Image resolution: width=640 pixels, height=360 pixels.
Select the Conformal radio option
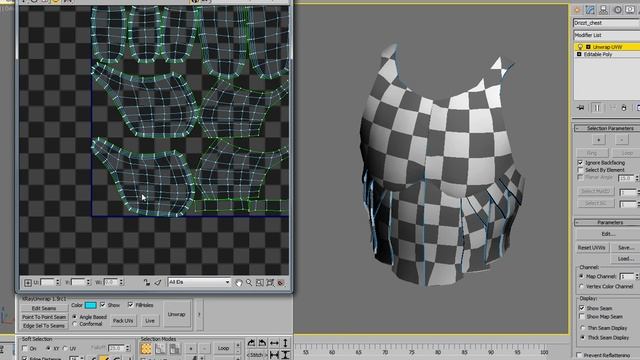[x=74, y=324]
